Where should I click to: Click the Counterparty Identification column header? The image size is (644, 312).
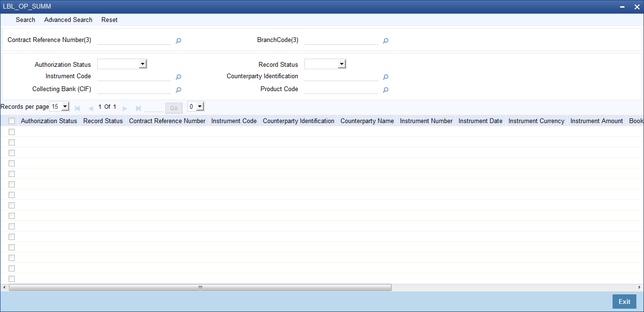click(299, 121)
